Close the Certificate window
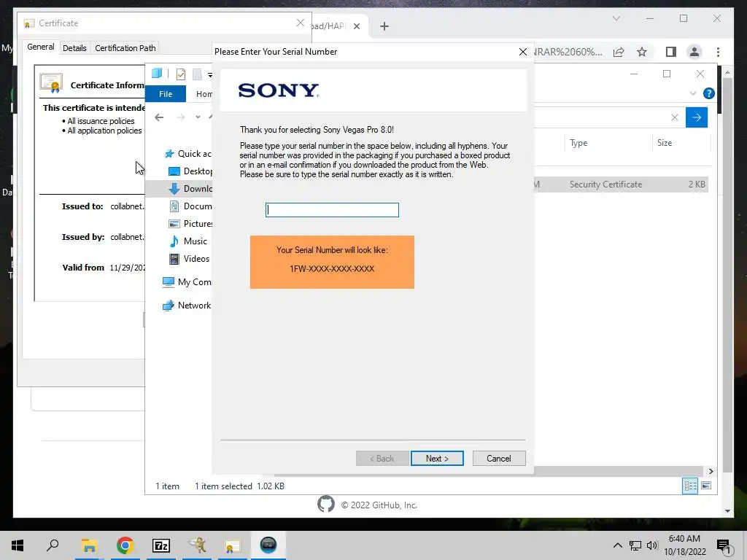The image size is (747, 560). click(x=300, y=23)
